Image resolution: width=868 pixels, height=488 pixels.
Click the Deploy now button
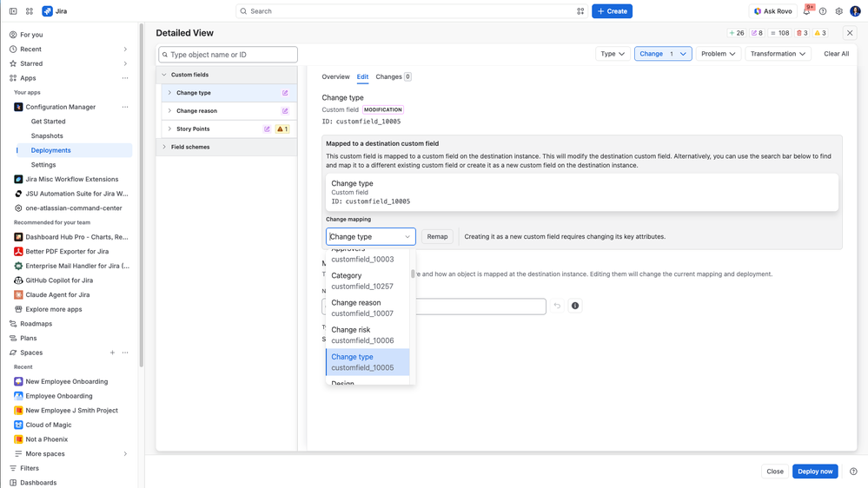(x=815, y=472)
